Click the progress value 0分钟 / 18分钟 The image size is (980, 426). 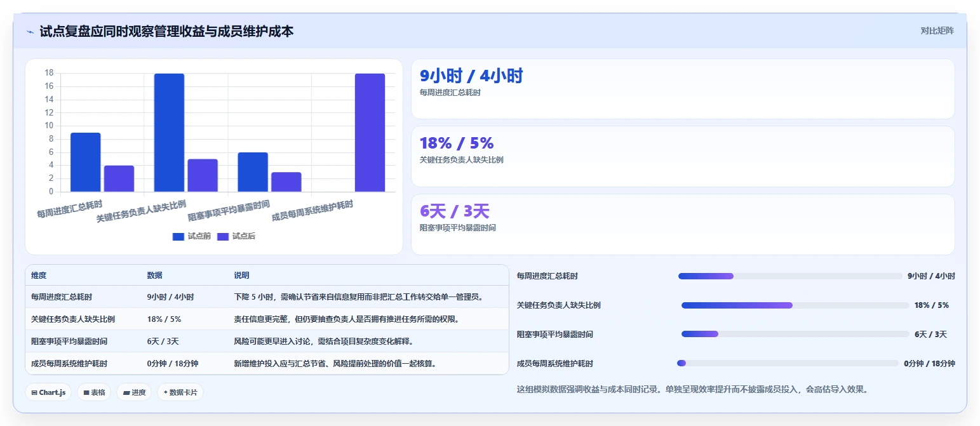(x=929, y=363)
